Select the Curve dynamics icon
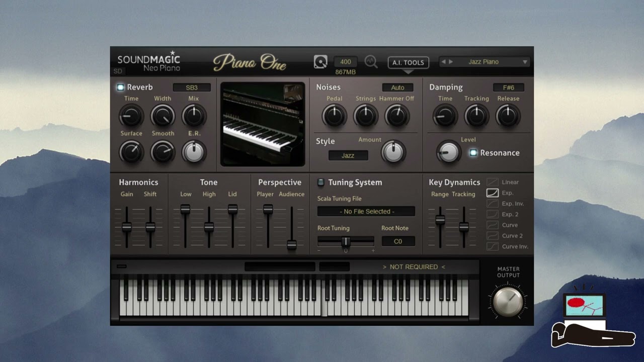This screenshot has width=644, height=362. [x=492, y=225]
